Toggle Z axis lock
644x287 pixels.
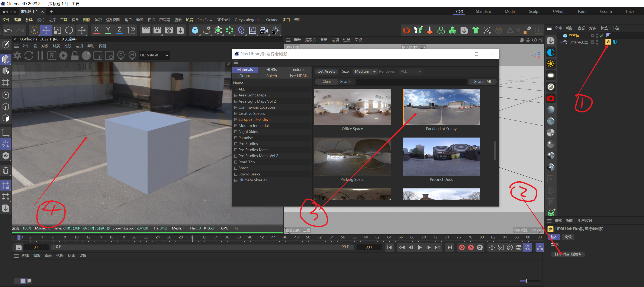click(x=119, y=30)
